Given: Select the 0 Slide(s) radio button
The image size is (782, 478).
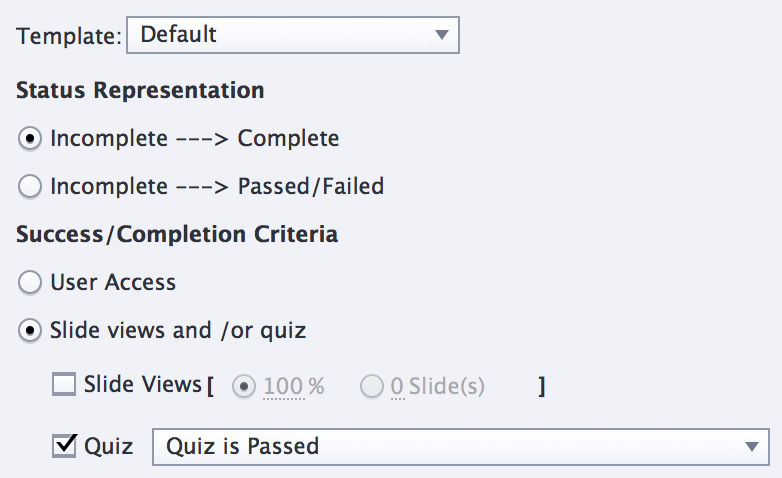Looking at the screenshot, I should 372,386.
